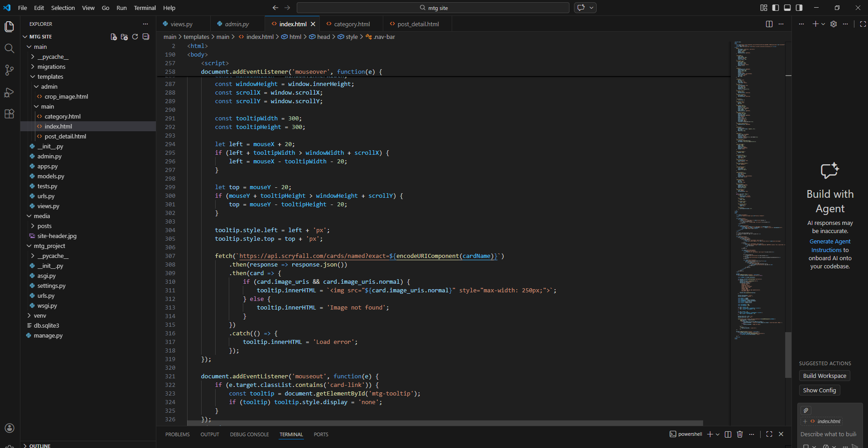Switch to the category.html editor tab

pos(352,24)
